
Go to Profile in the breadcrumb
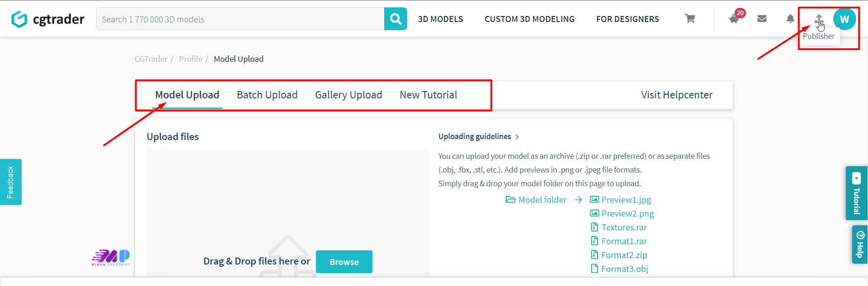tap(191, 59)
